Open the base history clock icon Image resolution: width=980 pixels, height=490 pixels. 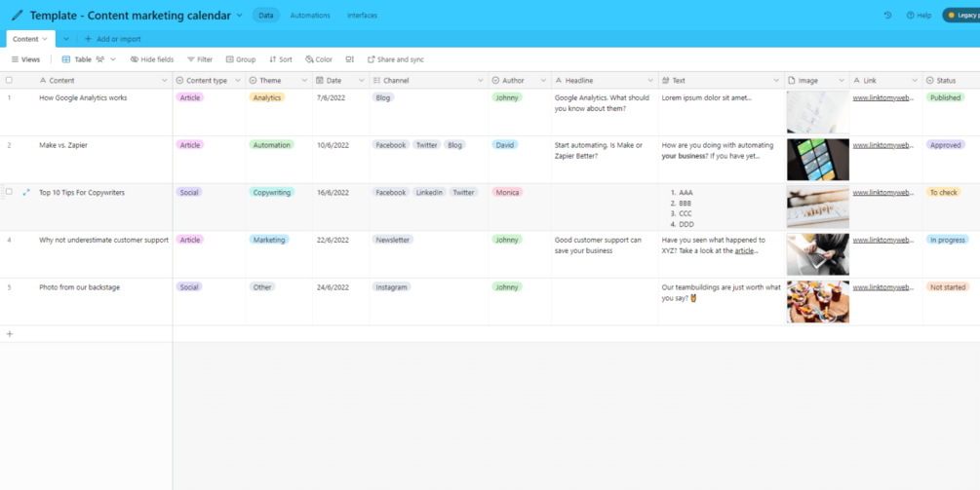pyautogui.click(x=887, y=15)
